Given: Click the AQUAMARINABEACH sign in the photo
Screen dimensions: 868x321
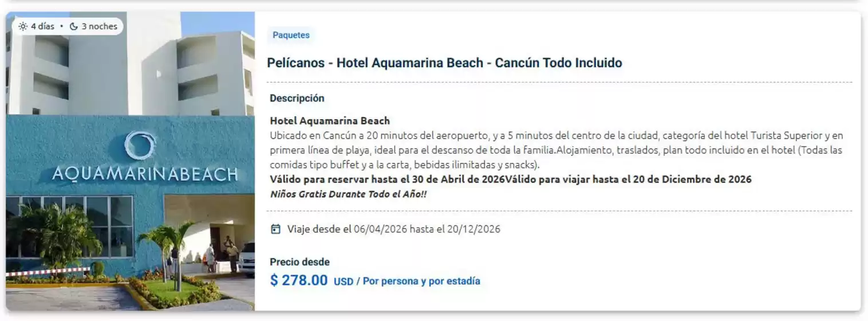Looking at the screenshot, I should [144, 174].
